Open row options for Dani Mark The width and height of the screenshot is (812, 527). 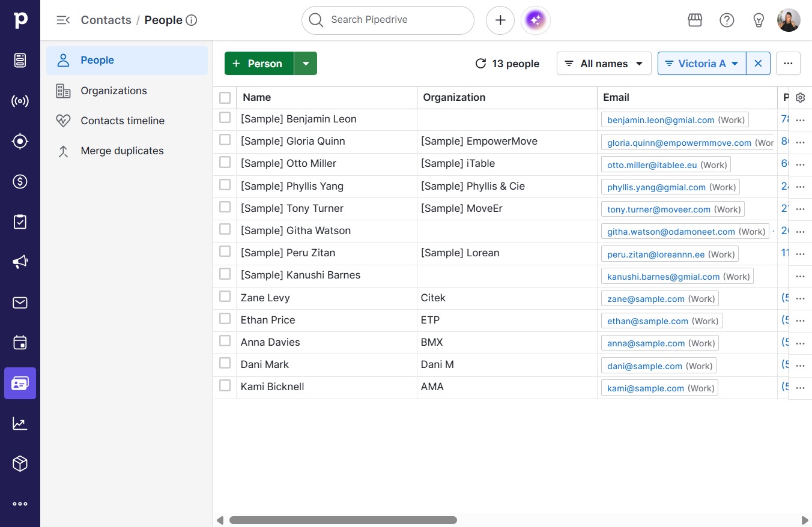[800, 366]
